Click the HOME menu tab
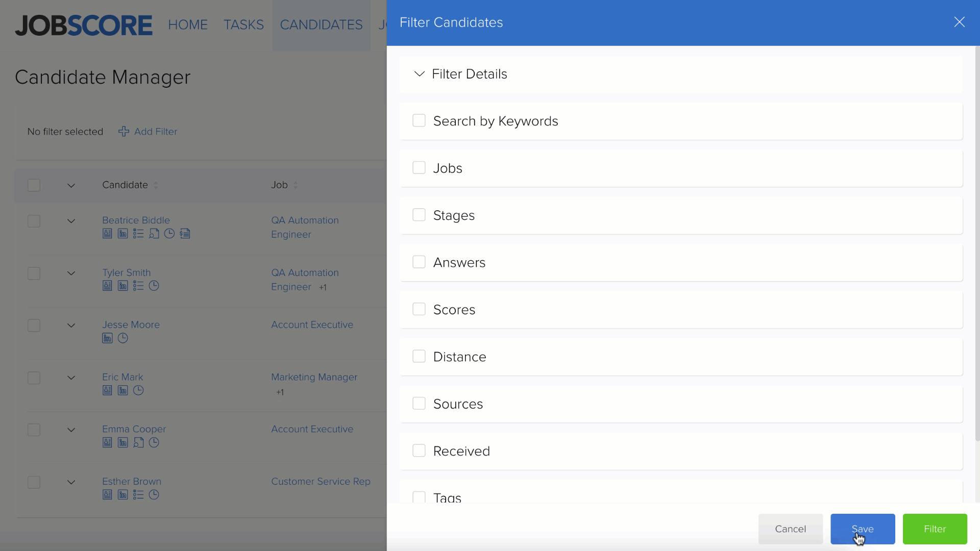The image size is (980, 551). (x=188, y=25)
